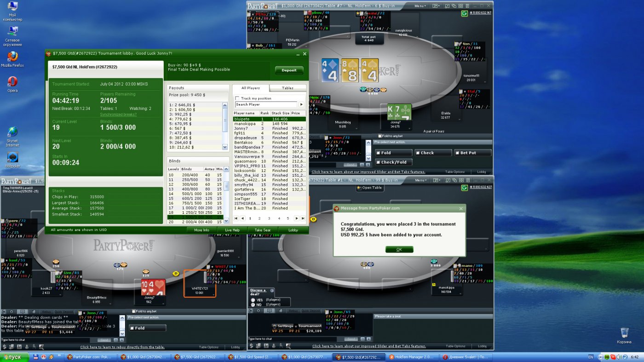Viewport: 644px width, 362px height.
Task: Open the 888poker desktop shortcut
Action: [x=12, y=160]
